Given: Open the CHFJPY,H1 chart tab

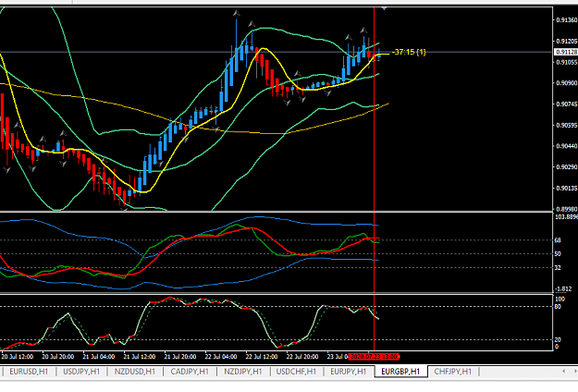Looking at the screenshot, I should pos(452,372).
